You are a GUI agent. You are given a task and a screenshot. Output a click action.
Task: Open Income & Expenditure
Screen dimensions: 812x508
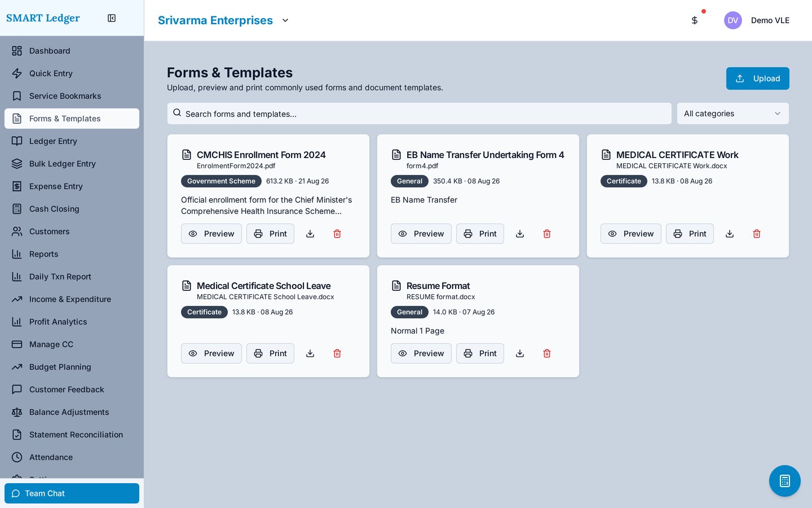coord(72,299)
